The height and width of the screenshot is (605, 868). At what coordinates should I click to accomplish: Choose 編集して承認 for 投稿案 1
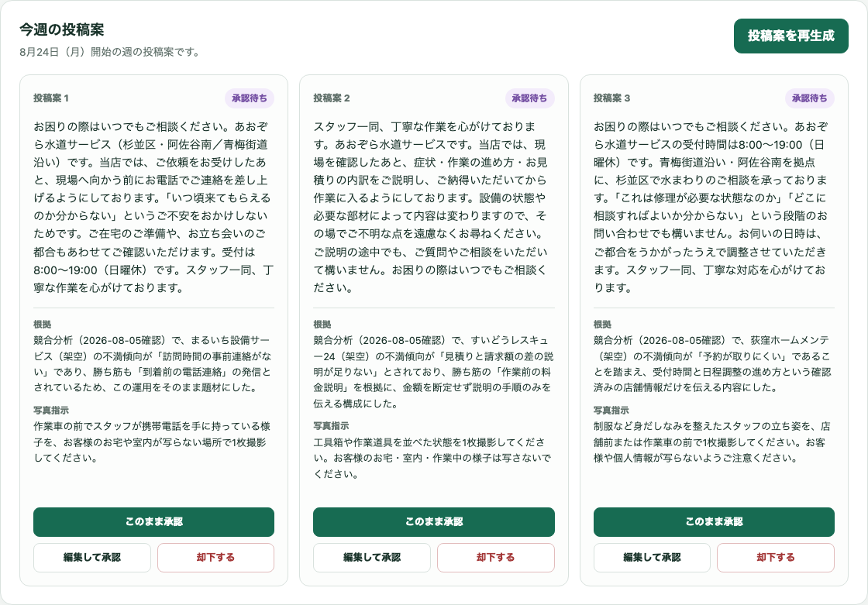tap(92, 558)
